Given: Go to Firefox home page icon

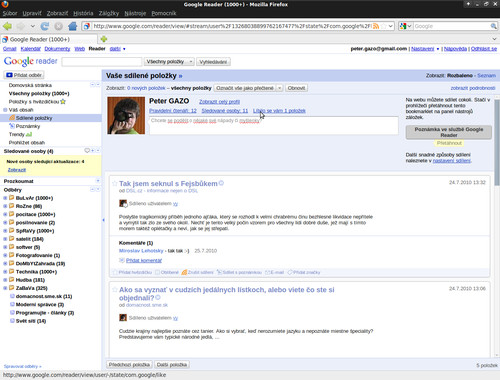Looking at the screenshot, I should coord(72,26).
